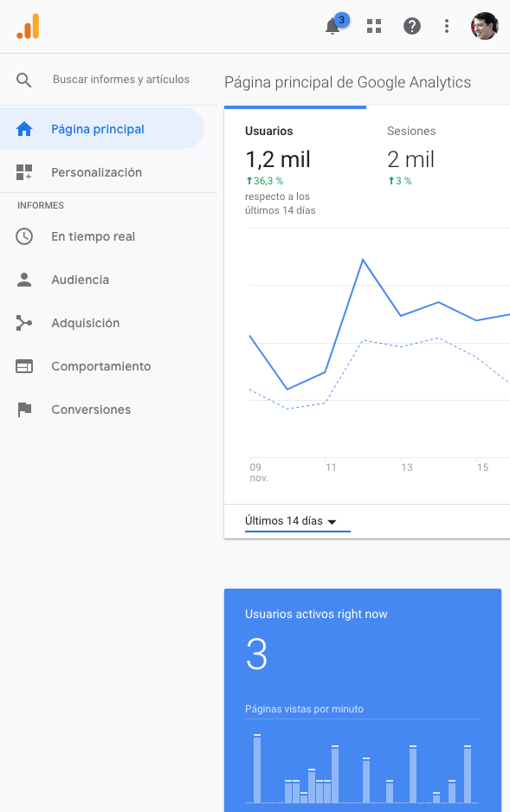The height and width of the screenshot is (812, 510).
Task: Open Comportamiento reports
Action: (101, 366)
